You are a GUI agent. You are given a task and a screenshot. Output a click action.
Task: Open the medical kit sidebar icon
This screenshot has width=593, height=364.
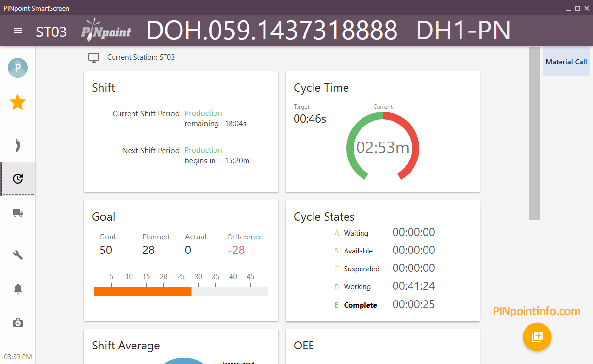[x=17, y=323]
